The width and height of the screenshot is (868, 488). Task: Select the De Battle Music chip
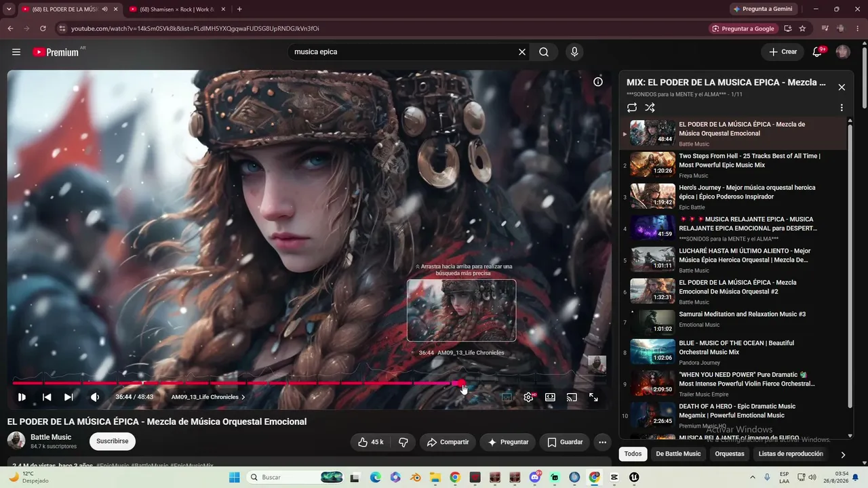[x=678, y=454]
